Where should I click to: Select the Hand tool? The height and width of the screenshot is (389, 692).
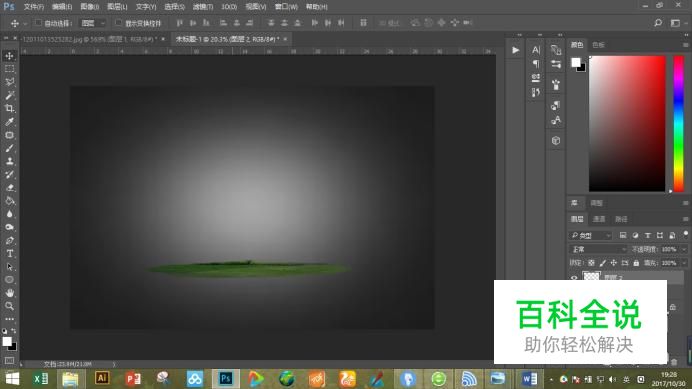tap(9, 293)
